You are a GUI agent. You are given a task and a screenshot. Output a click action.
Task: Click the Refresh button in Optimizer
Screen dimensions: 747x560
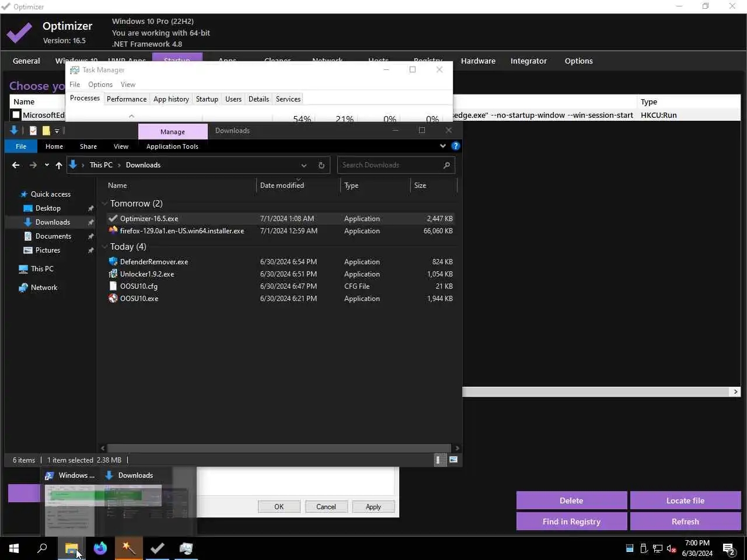tap(685, 521)
